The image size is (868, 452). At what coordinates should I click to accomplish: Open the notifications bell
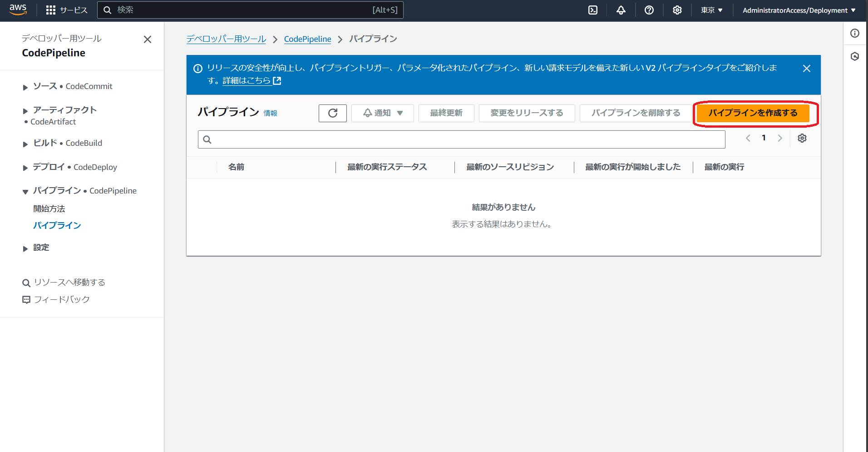tap(621, 10)
